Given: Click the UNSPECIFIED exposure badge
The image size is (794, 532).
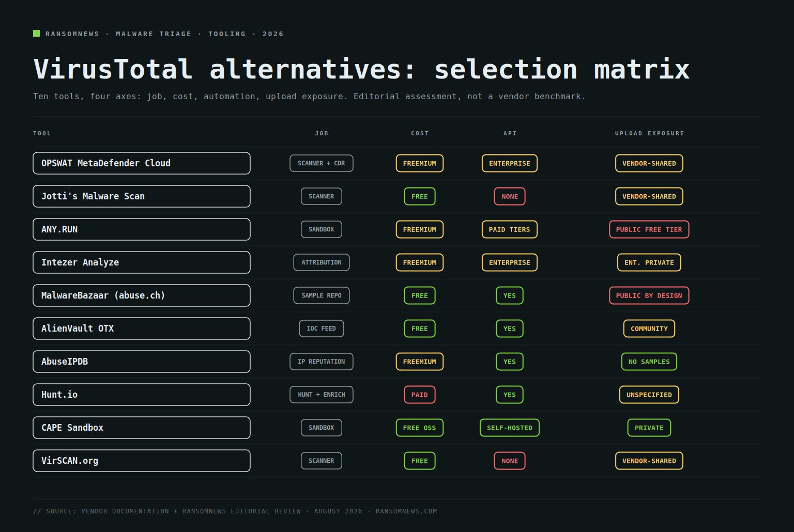Looking at the screenshot, I should (649, 395).
